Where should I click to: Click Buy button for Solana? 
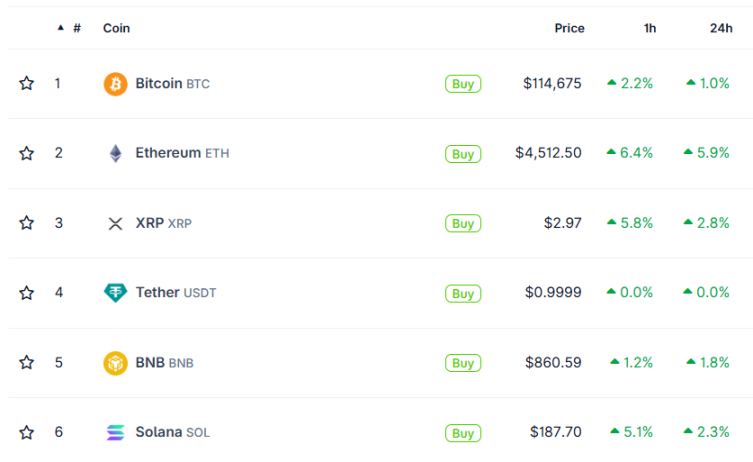(x=463, y=433)
